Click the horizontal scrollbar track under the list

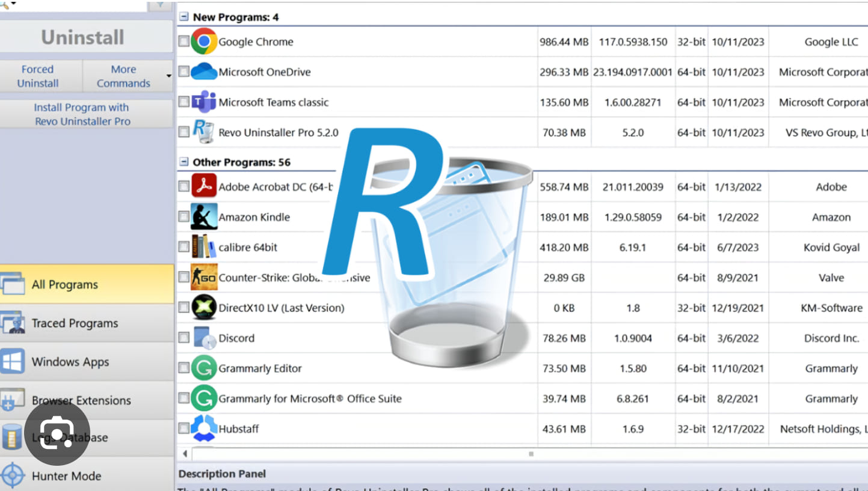[529, 454]
